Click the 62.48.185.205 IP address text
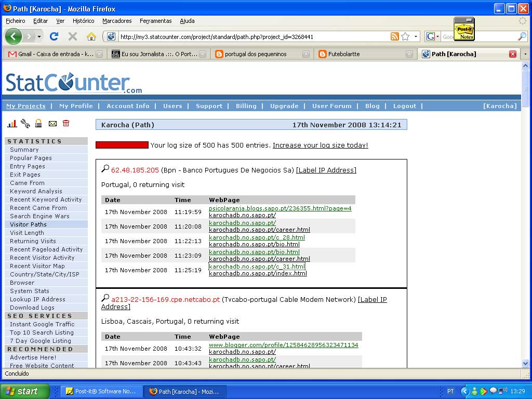 coord(135,170)
